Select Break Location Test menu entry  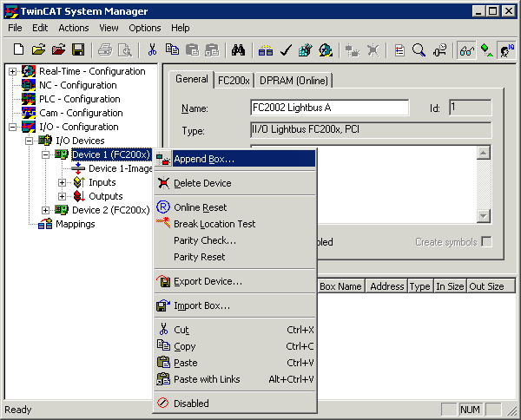pos(235,224)
